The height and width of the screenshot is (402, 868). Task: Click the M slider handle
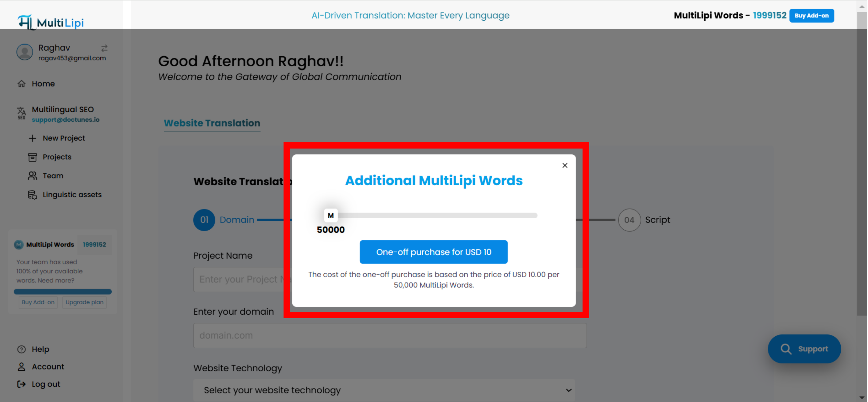[x=330, y=215]
